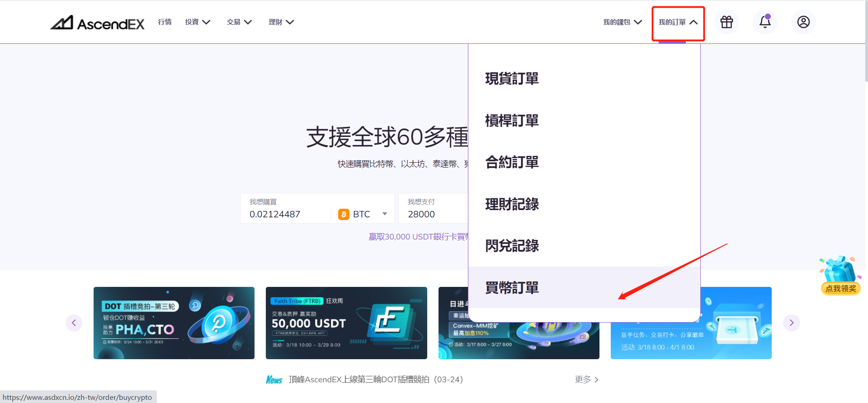Expand the 交易 menu
The image size is (868, 403).
click(x=239, y=22)
